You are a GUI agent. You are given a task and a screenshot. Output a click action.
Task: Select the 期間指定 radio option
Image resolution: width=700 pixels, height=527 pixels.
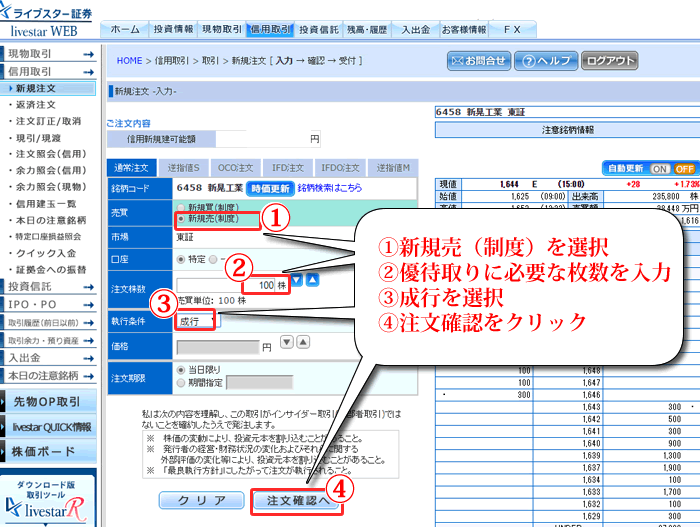click(180, 382)
